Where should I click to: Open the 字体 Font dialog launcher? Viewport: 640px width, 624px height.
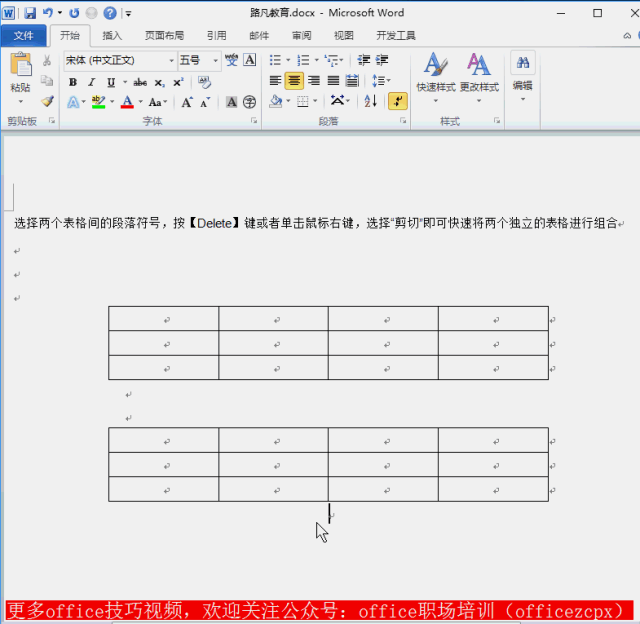pyautogui.click(x=254, y=120)
